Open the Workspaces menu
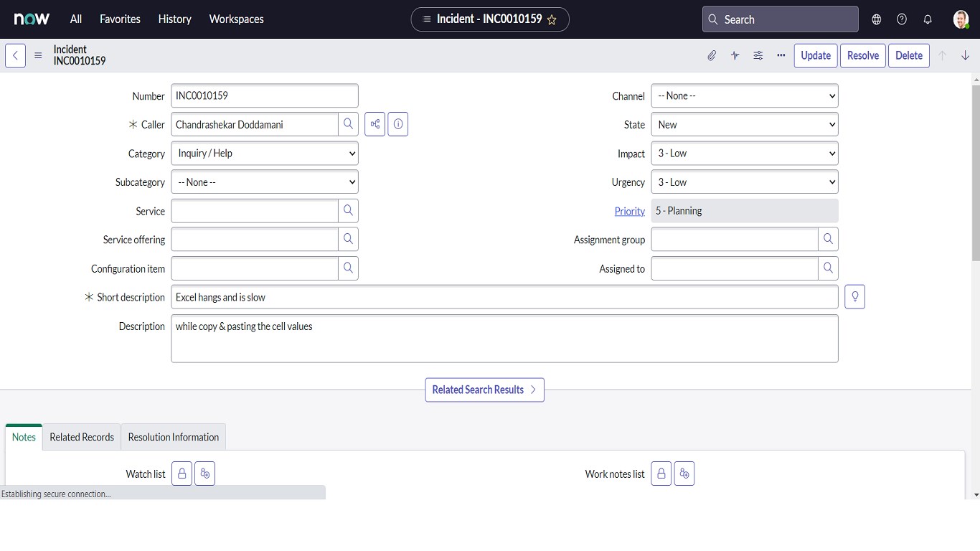 point(236,19)
